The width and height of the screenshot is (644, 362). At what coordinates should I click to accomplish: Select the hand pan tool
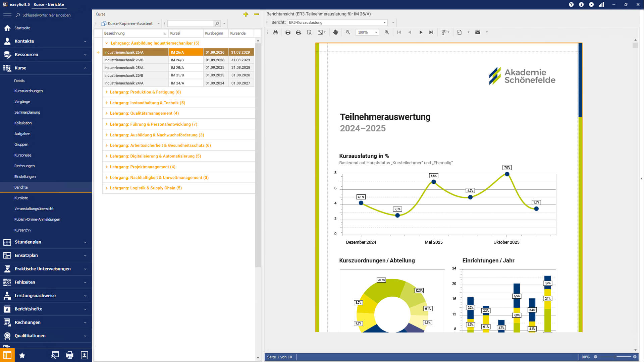point(335,32)
